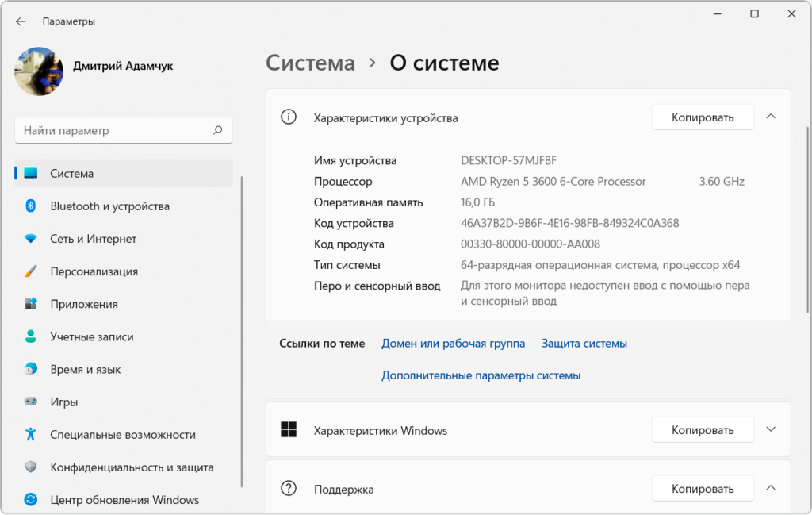
Task: Click the Windows Update sync icon
Action: pos(31,500)
